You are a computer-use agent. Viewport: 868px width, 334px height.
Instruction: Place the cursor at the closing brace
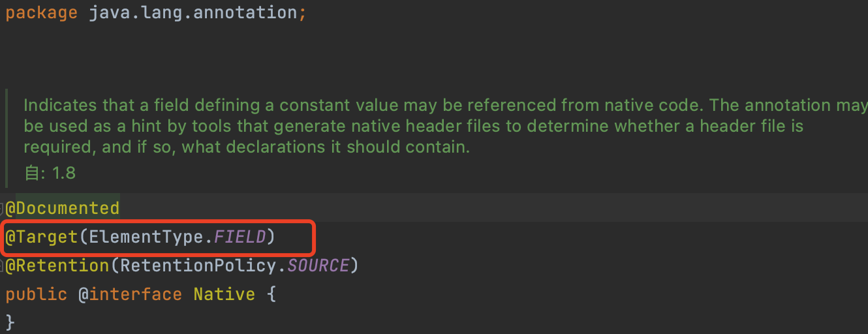click(10, 322)
